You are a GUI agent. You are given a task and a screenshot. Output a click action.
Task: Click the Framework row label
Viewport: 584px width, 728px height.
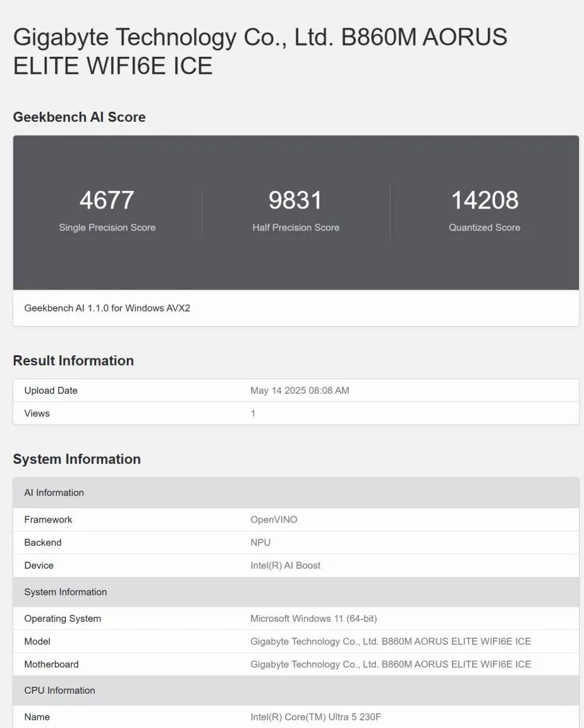[x=48, y=519]
